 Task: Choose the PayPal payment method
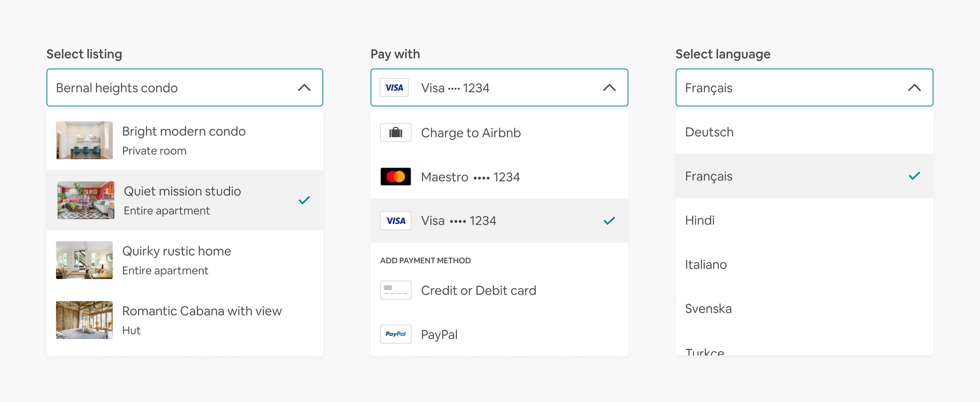[439, 335]
